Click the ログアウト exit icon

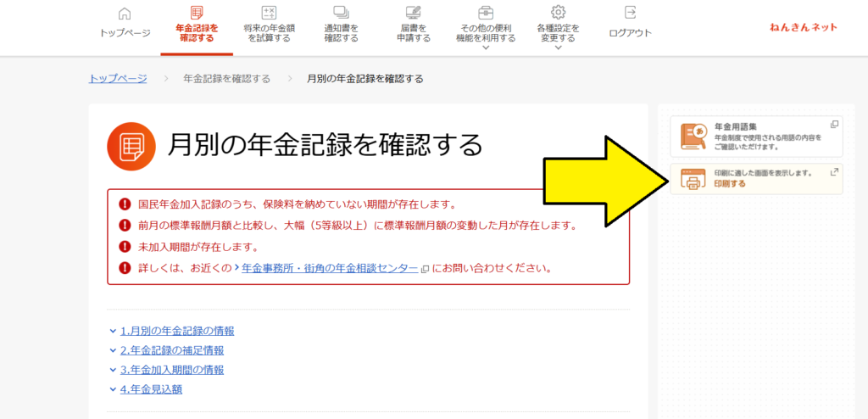click(630, 13)
